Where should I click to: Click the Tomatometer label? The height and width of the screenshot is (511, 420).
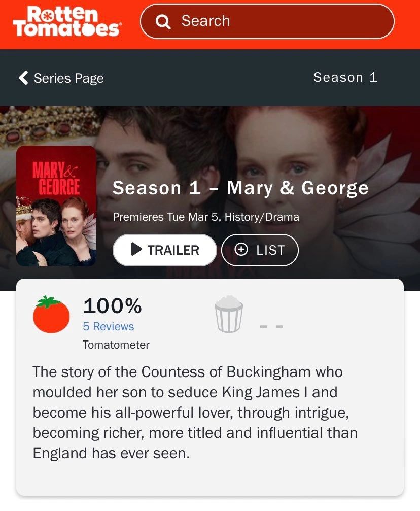(116, 345)
